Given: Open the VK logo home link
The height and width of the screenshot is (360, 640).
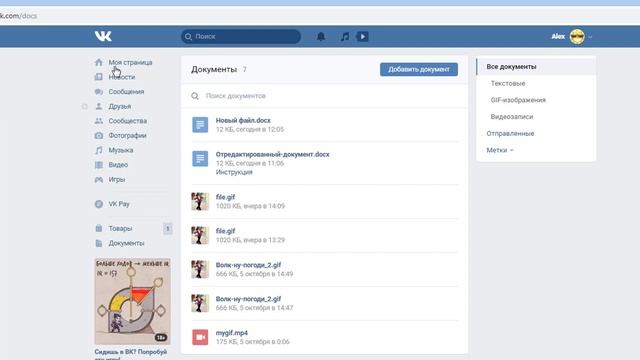Looking at the screenshot, I should (x=103, y=36).
